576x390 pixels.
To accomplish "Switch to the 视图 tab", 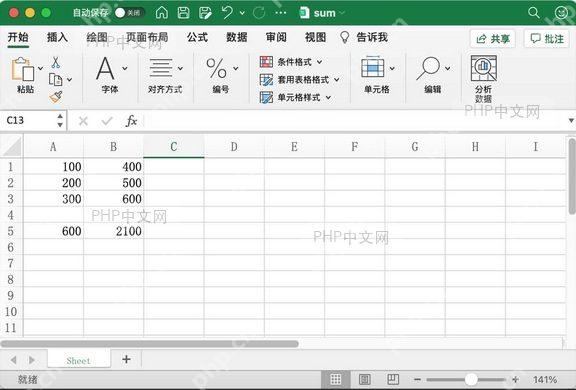I will [x=315, y=37].
